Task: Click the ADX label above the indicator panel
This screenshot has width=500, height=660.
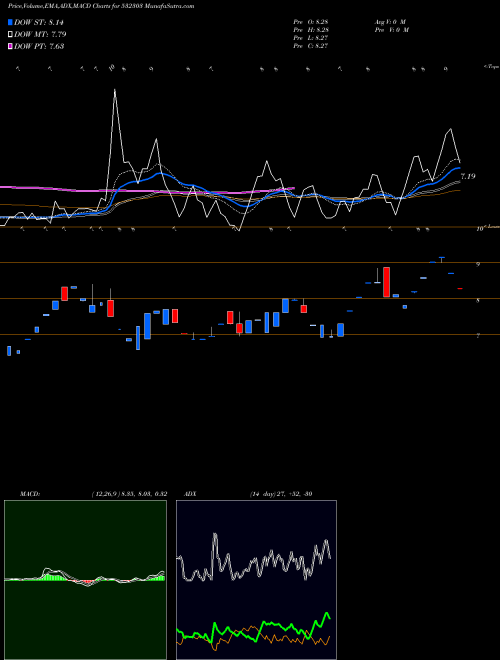Action: click(190, 494)
